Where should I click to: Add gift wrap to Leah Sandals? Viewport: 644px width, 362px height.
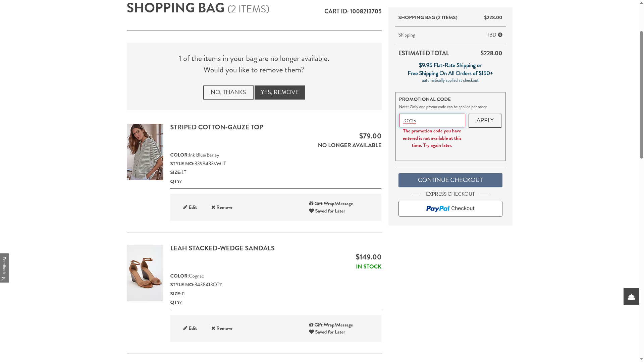[331, 325]
